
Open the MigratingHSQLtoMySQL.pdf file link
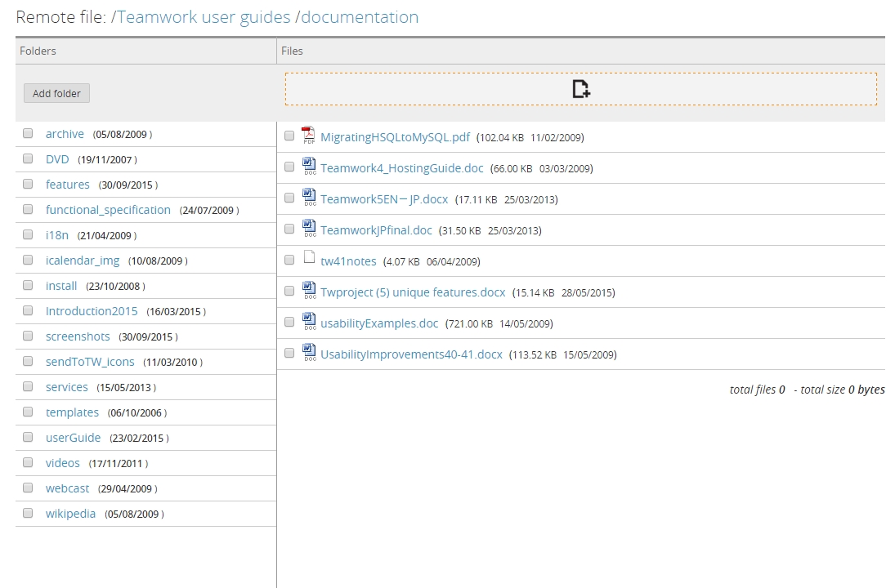click(x=395, y=137)
